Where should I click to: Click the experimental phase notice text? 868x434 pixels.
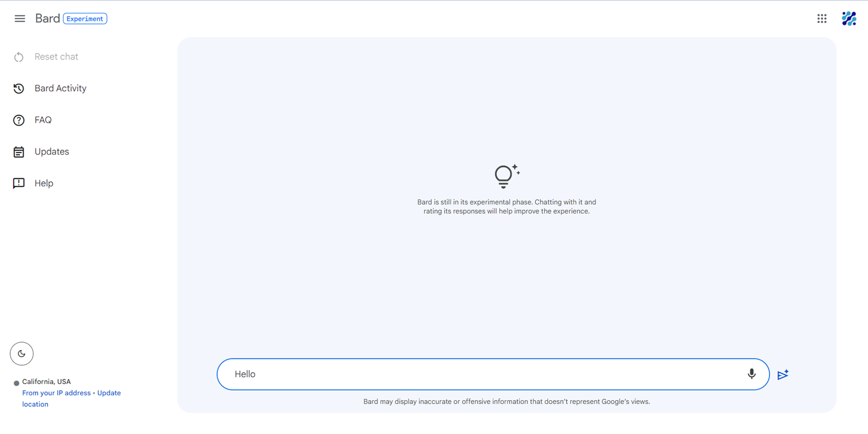pos(507,207)
